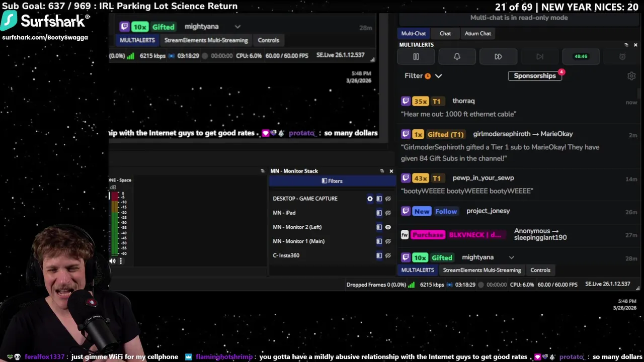Click the Twitch icon beside pewp_in_your_sewp
This screenshot has height=362, width=644.
406,178
